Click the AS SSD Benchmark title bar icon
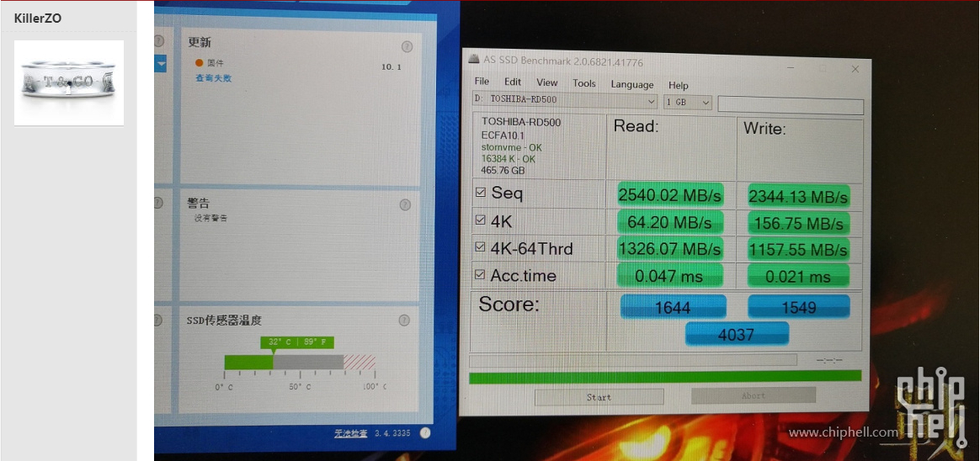Screen dimensions: 980x461 point(474,61)
